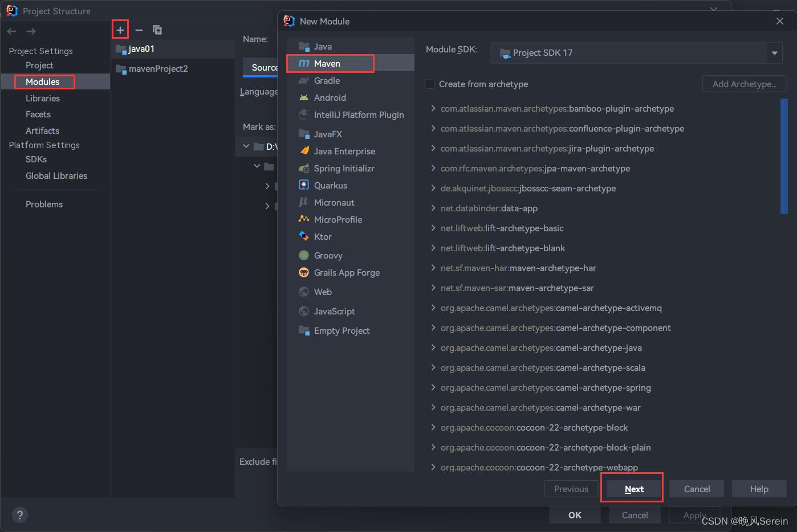Expand net.databinder data-app entry
797x532 pixels.
point(433,208)
